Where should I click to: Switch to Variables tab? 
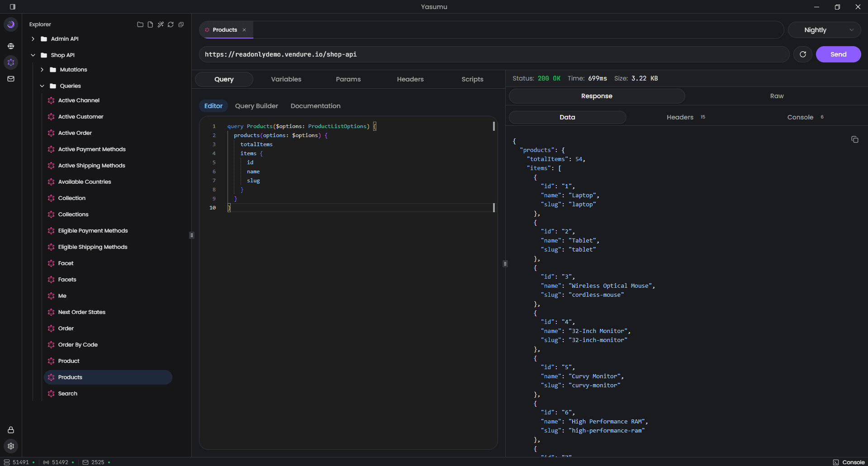pos(286,79)
